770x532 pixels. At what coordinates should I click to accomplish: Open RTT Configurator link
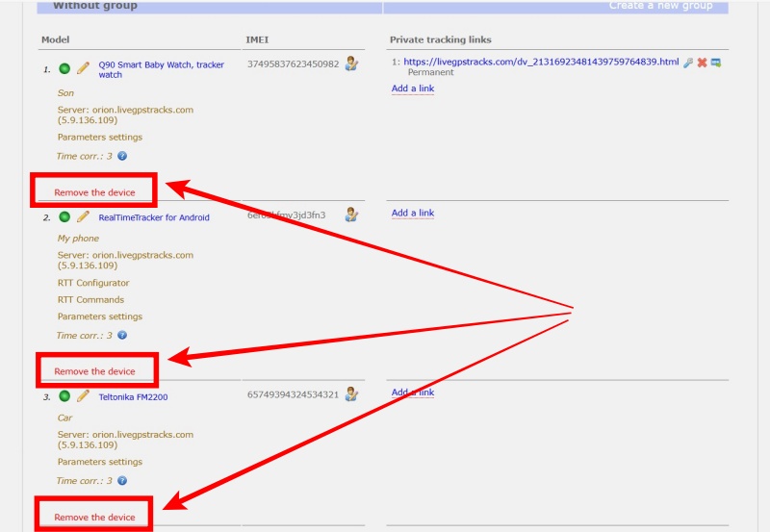93,283
